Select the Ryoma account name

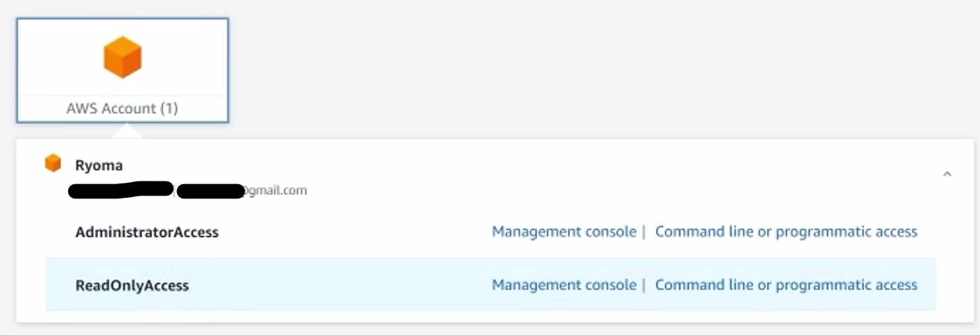coord(99,165)
